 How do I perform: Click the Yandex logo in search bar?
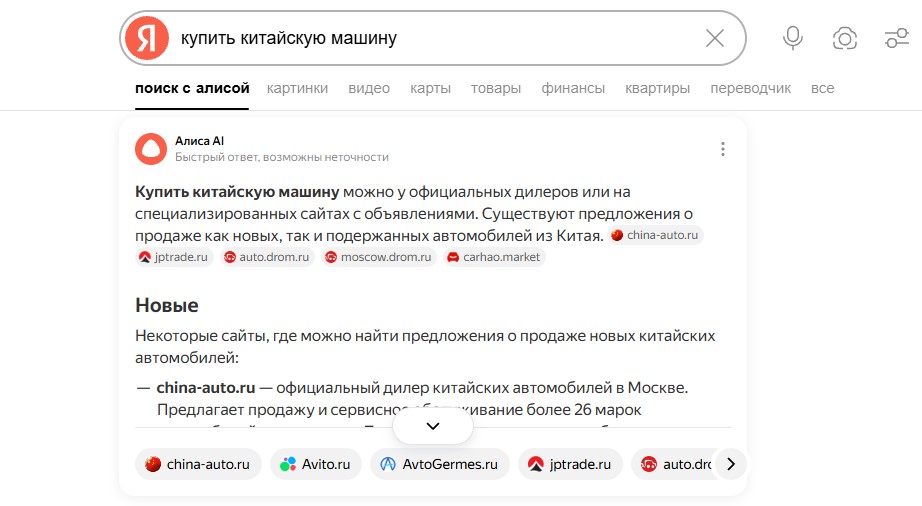147,38
